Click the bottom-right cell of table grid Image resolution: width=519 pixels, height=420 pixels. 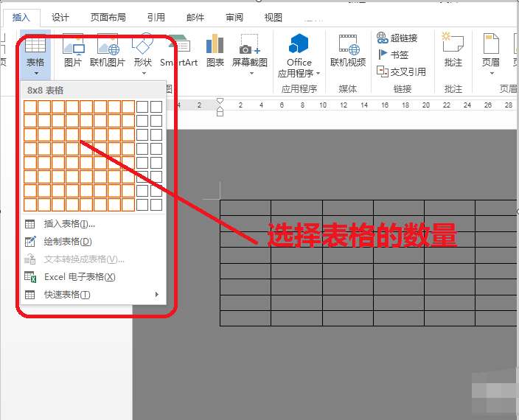[156, 205]
